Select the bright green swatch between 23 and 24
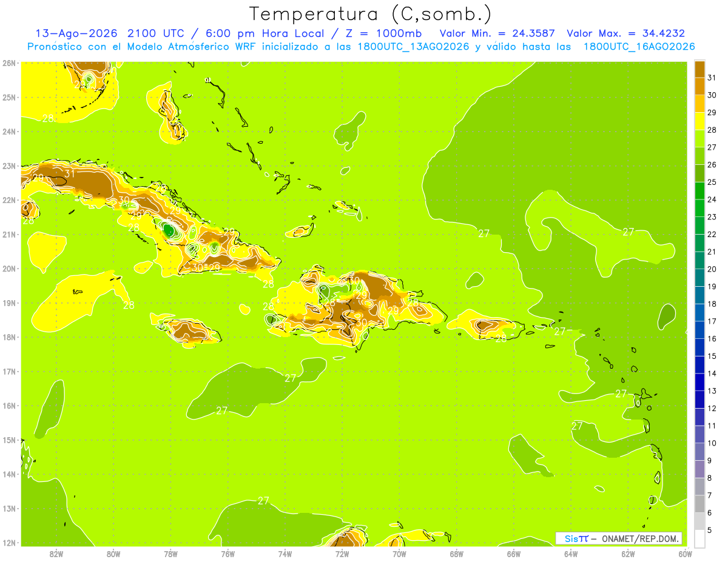This screenshot has width=728, height=562. point(699,208)
